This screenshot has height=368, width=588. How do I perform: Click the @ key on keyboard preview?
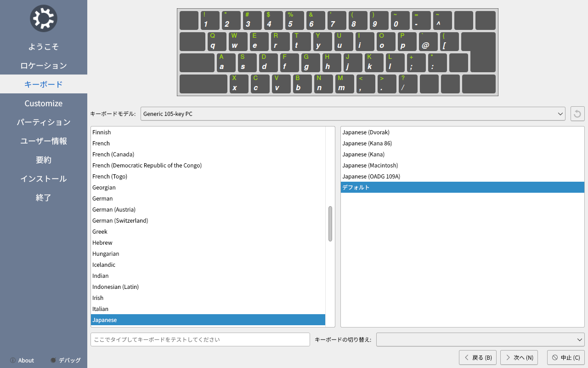[428, 41]
